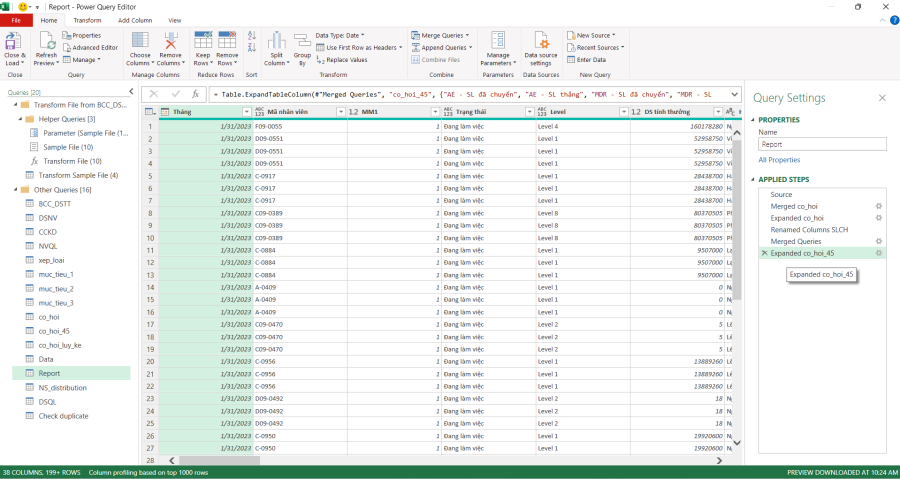Image resolution: width=900 pixels, height=479 pixels.
Task: Open the File menu
Action: click(x=16, y=20)
